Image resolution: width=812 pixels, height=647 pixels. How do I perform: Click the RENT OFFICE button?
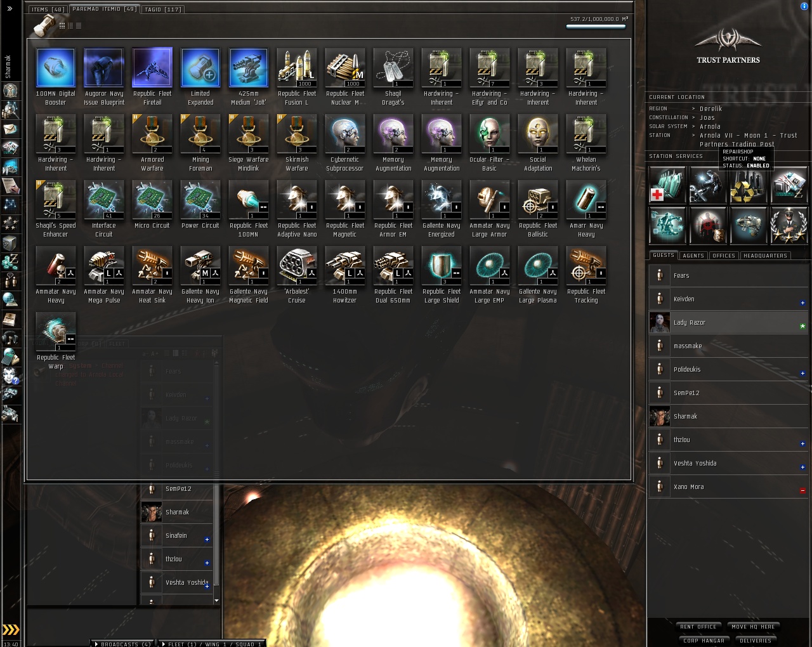coord(698,627)
